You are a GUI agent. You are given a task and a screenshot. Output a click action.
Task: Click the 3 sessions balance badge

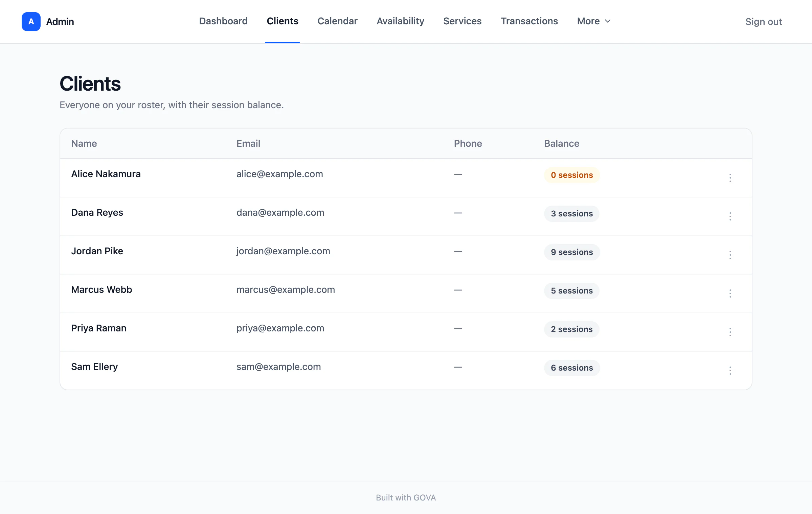pyautogui.click(x=572, y=213)
